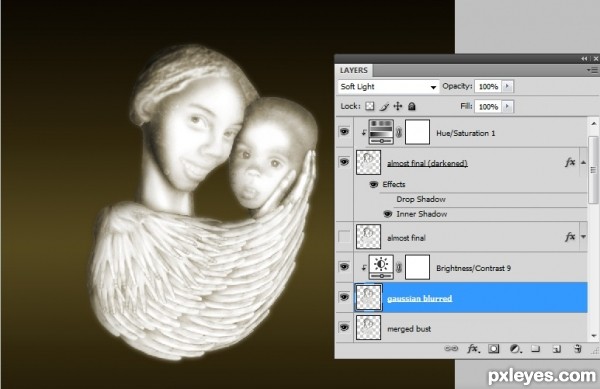Select the almost final layer name

coord(406,238)
